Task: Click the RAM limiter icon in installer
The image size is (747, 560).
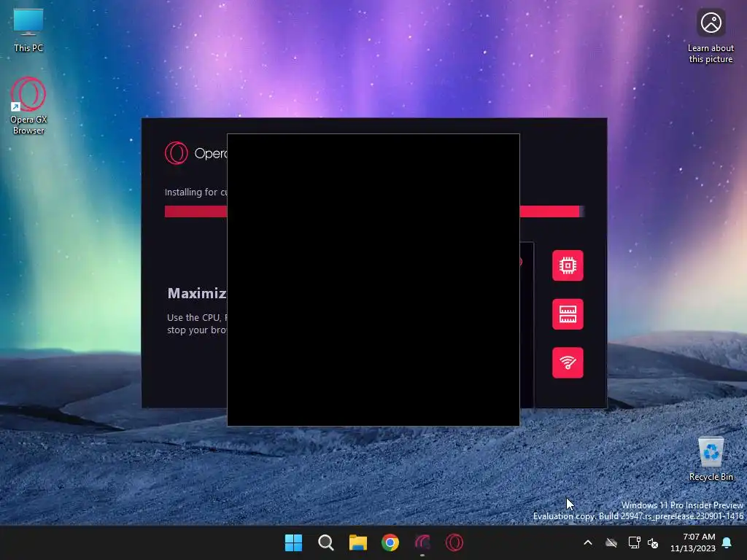Action: pyautogui.click(x=568, y=314)
